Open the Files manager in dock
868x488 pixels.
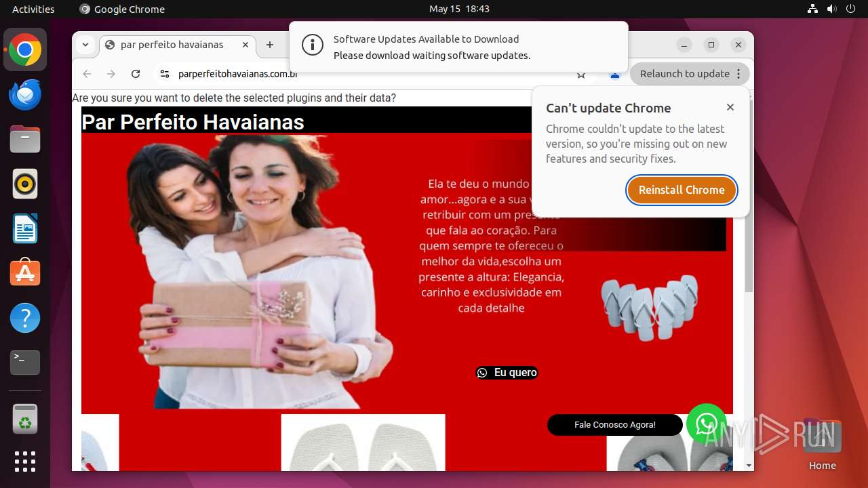click(x=25, y=139)
